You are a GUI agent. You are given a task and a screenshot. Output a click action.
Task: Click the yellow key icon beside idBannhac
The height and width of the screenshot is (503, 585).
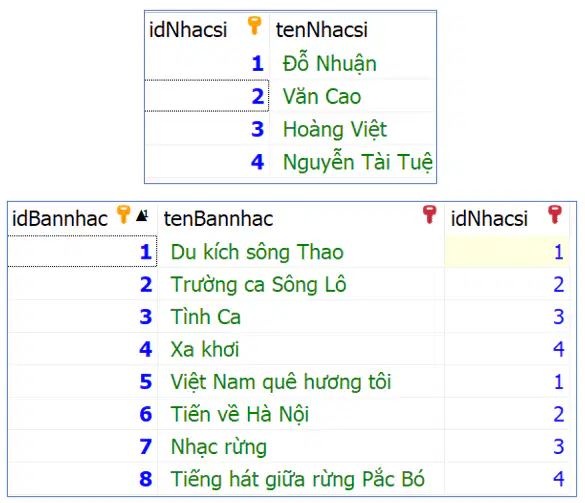(x=123, y=215)
